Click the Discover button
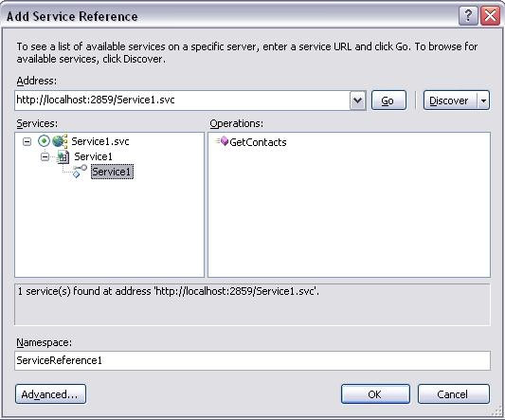 point(450,100)
